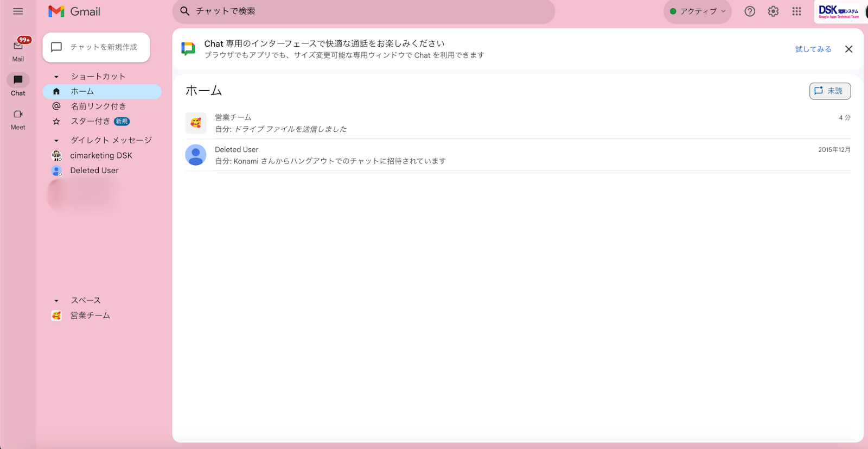The height and width of the screenshot is (449, 868).
Task: Click Deleted User avatar in home list
Action: 196,155
